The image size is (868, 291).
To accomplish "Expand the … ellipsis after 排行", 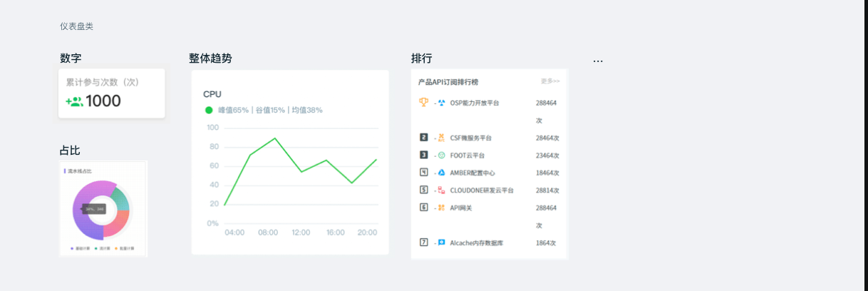I will [598, 60].
